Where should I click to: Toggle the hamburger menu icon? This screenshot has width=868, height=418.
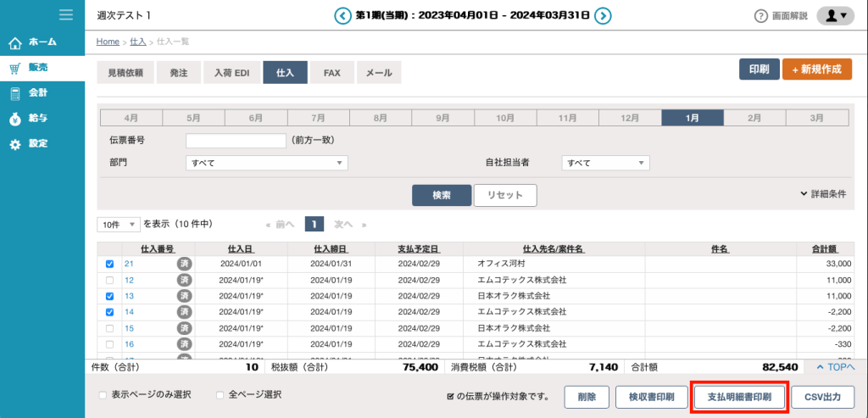pos(66,15)
